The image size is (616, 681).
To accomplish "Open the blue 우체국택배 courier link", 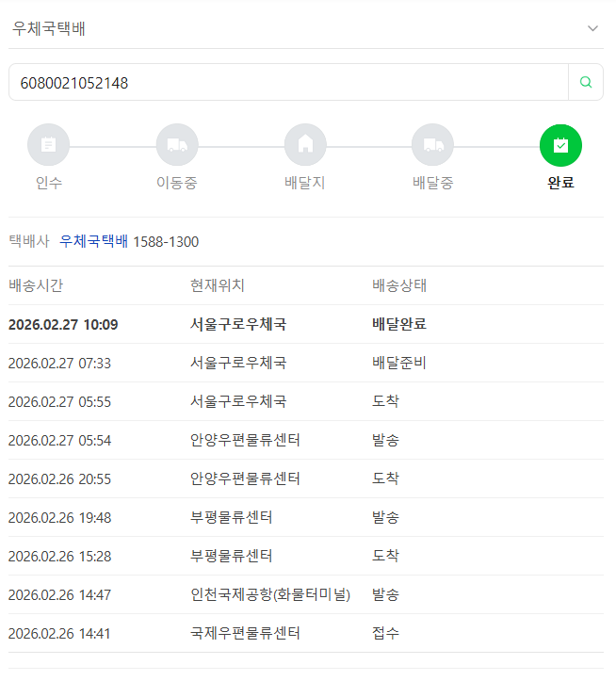I will [x=93, y=241].
